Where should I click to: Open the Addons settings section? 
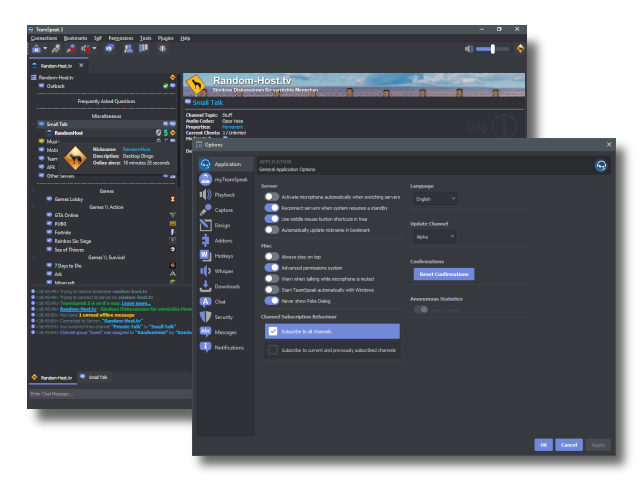[224, 240]
